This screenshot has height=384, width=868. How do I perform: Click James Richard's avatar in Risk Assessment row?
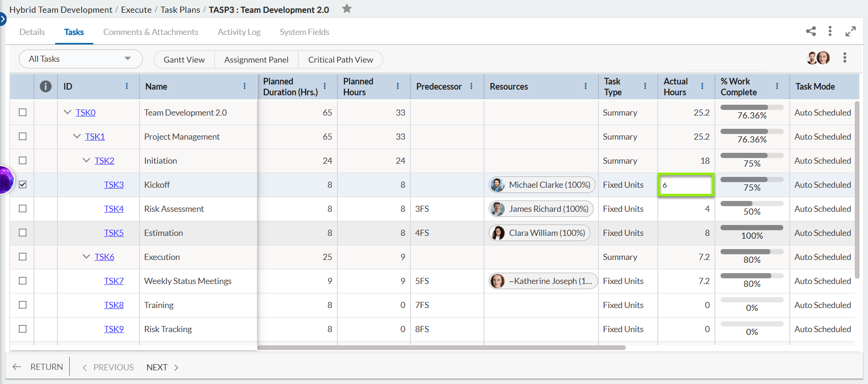[x=497, y=209]
